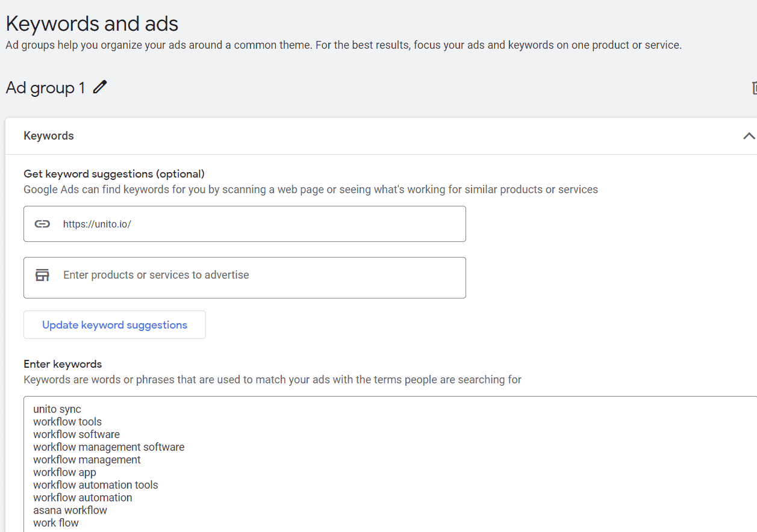Screen dimensions: 757x532
Task: Click the 'asana workflow' keyword line
Action: (70, 510)
